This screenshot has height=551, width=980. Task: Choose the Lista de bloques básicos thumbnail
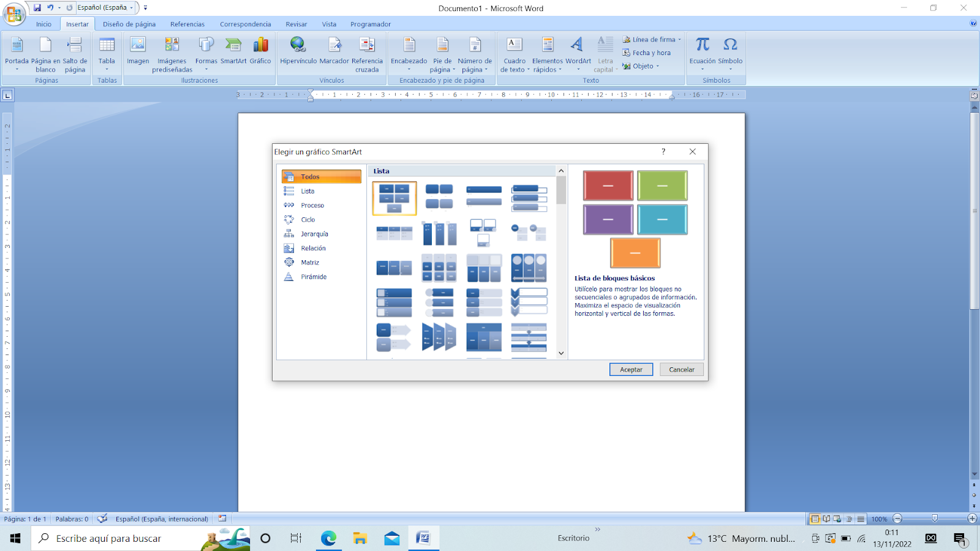tap(394, 198)
